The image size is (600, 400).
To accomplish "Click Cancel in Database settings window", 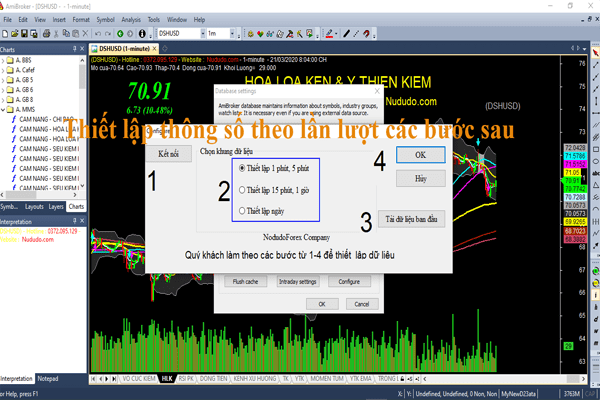I will coord(362,304).
